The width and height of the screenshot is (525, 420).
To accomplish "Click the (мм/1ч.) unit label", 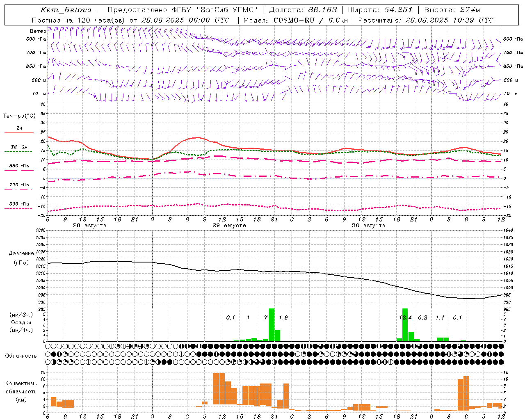I will (21, 330).
